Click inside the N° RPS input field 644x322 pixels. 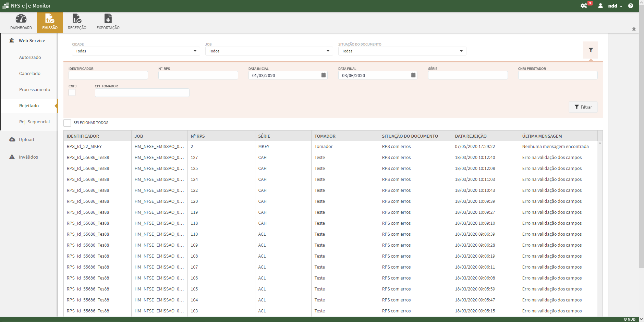click(x=198, y=75)
